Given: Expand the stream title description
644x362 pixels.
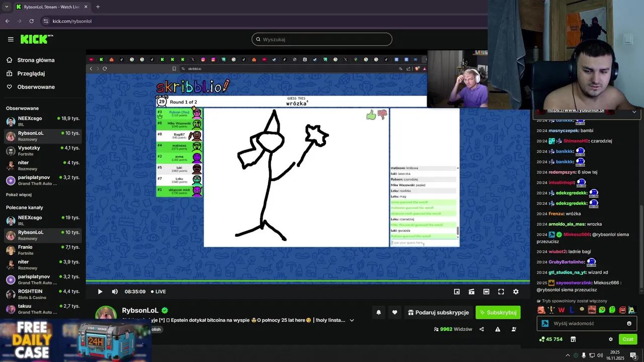Looking at the screenshot, I should 352,320.
